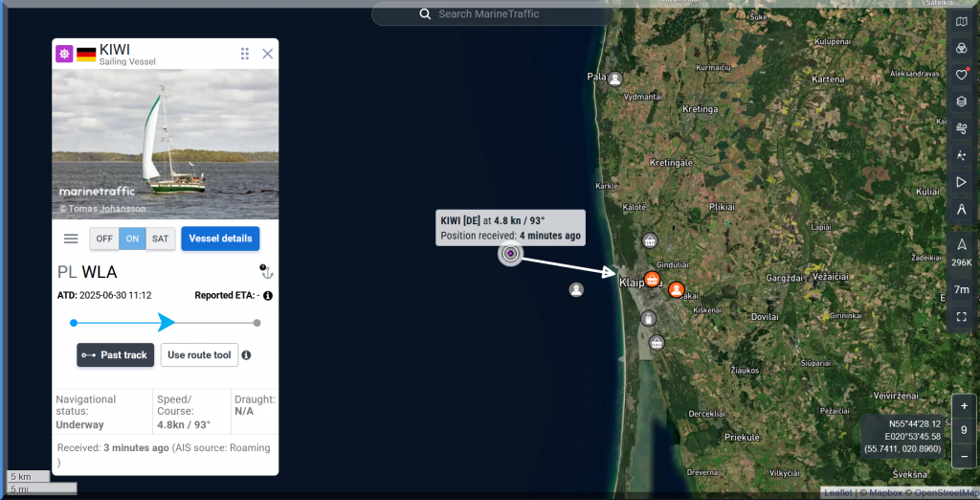Show the vessel's Past track
The height and width of the screenshot is (500, 980).
coord(115,355)
